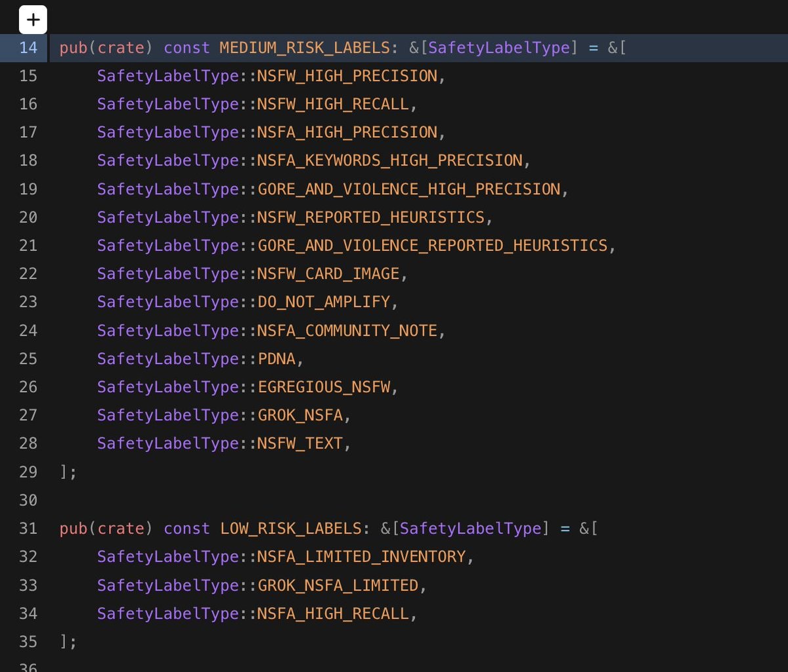Click NSFA_HIGH_RECALL on line 34
Viewport: 788px width, 672px height.
point(333,614)
